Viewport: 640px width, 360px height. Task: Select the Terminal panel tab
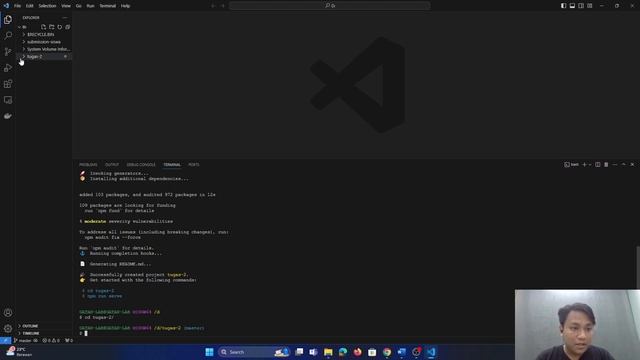point(172,164)
